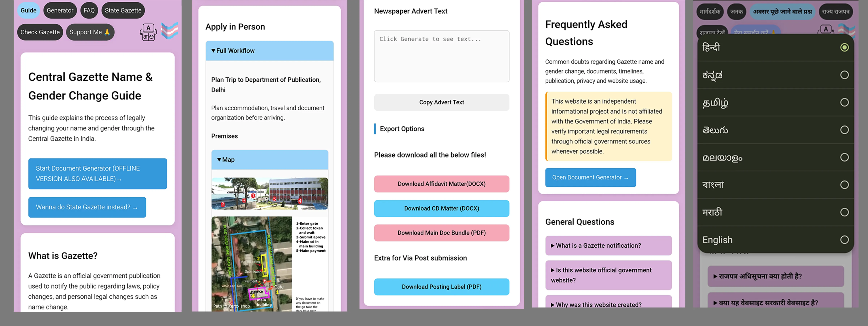Go to the राज्य राजपत्र tab
Image resolution: width=868 pixels, height=326 pixels.
coord(836,12)
